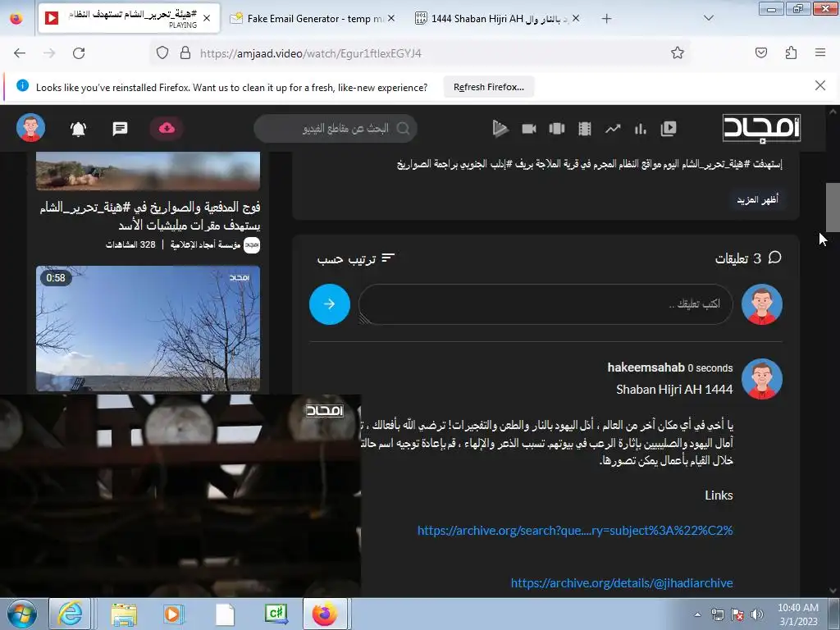Click the Amjaad site logo
Screen dimensions: 840x630
point(761,129)
